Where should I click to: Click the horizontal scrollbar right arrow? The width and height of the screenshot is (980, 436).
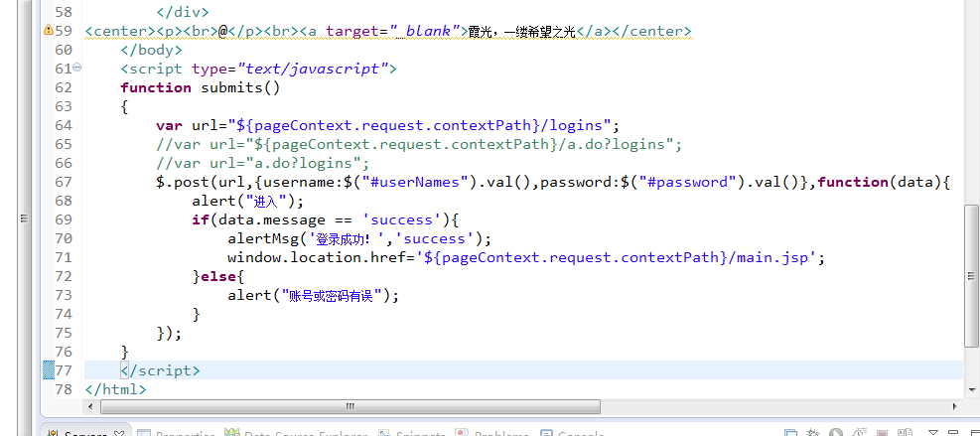955,406
